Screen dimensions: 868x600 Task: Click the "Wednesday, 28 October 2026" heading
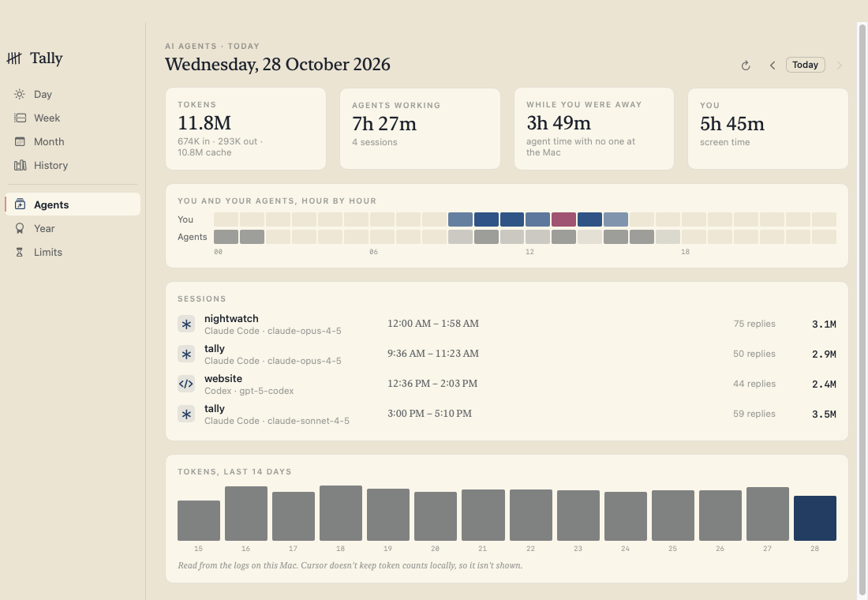click(x=277, y=64)
